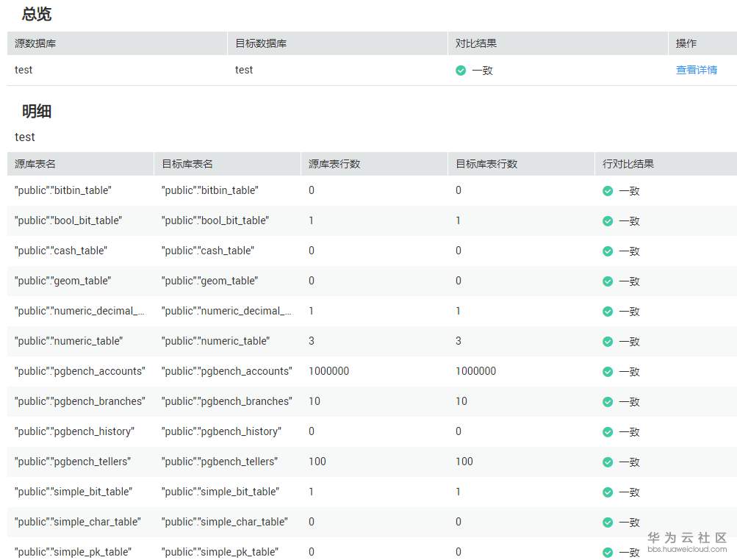
Task: Click target row count 3 for numeric_table
Action: (x=459, y=341)
